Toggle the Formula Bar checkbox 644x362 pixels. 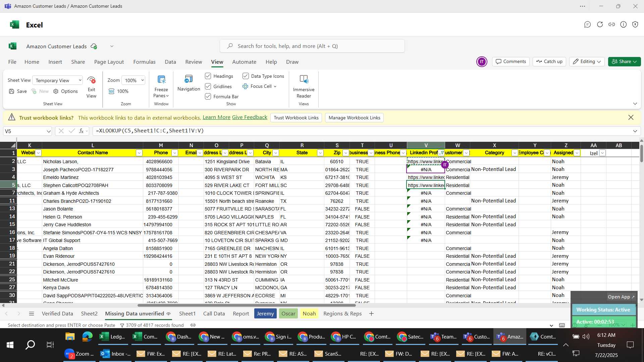(208, 97)
